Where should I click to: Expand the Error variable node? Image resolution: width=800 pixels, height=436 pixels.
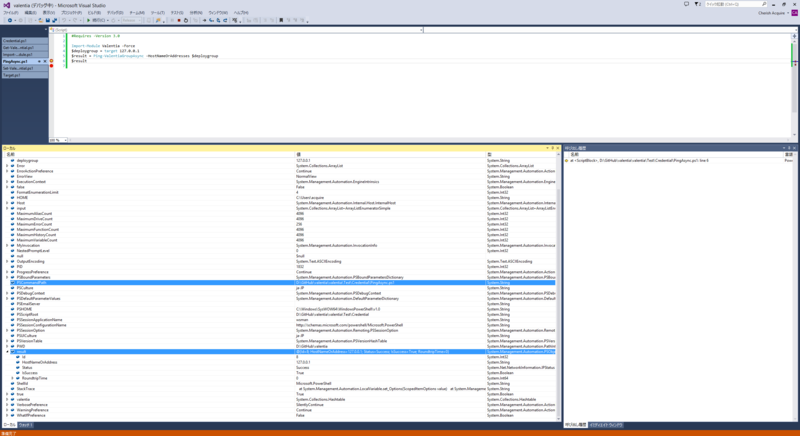tap(7, 166)
